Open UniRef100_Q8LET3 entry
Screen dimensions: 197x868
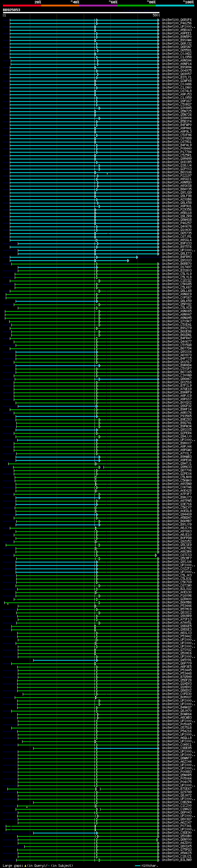(176, 254)
